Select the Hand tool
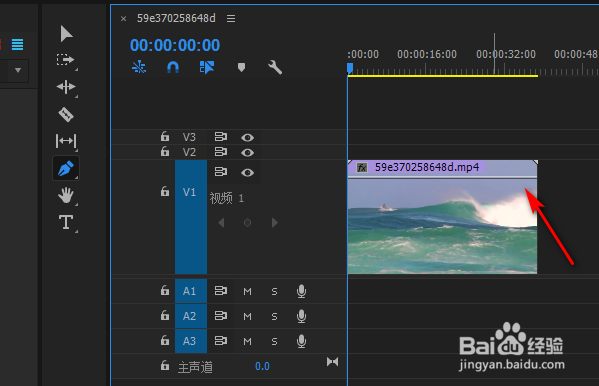Screen dimensions: 599x386 coord(66,195)
